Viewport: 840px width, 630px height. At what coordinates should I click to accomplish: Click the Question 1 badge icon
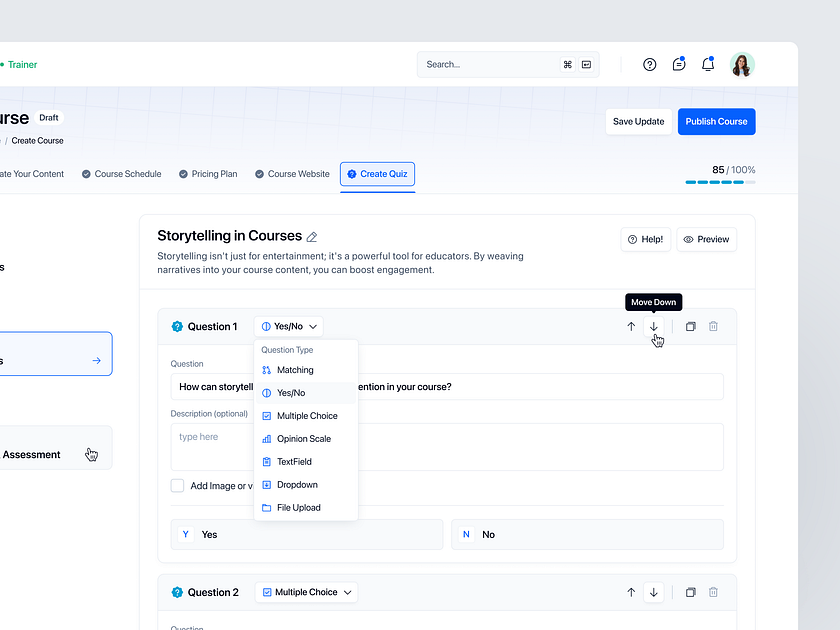pyautogui.click(x=177, y=326)
